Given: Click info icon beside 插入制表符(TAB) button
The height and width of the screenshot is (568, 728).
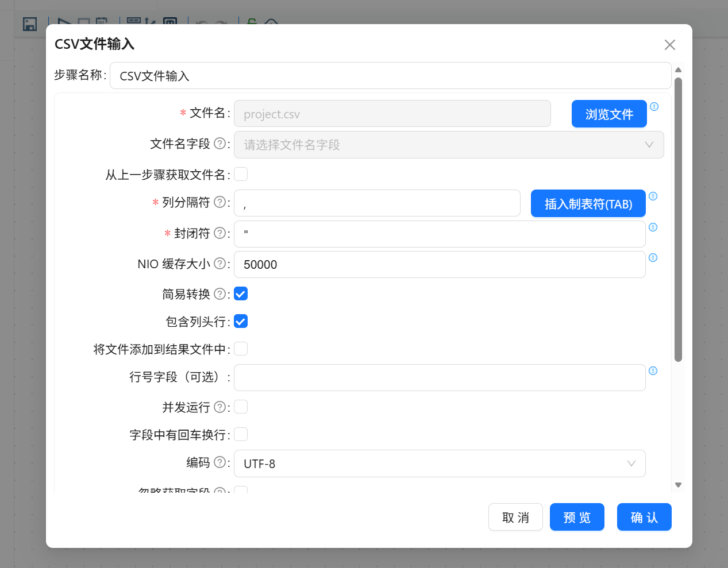Looking at the screenshot, I should pos(653,196).
